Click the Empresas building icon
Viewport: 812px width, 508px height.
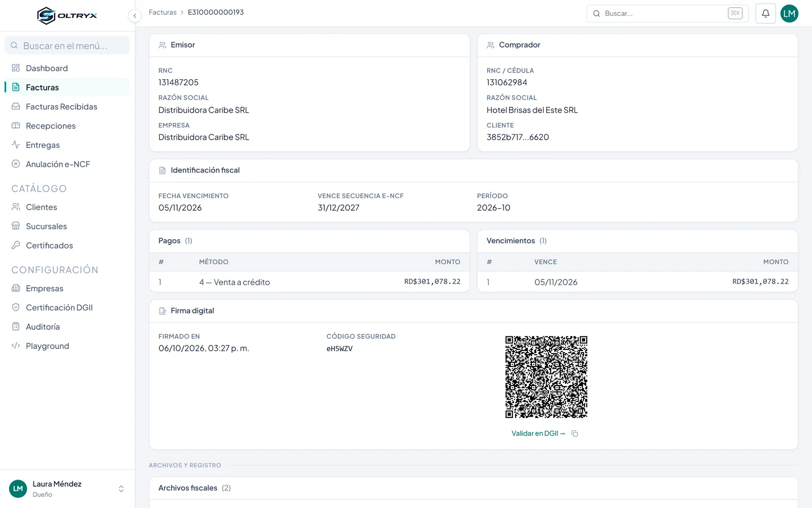16,288
